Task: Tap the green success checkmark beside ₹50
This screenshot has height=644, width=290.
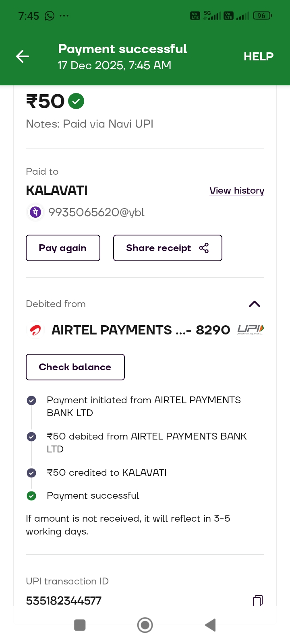Action: (76, 101)
